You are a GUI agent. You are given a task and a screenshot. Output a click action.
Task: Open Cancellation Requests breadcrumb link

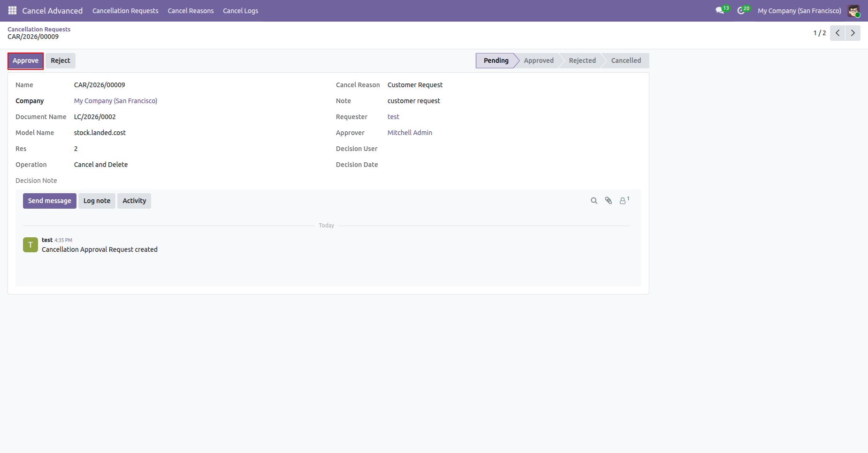click(x=39, y=29)
